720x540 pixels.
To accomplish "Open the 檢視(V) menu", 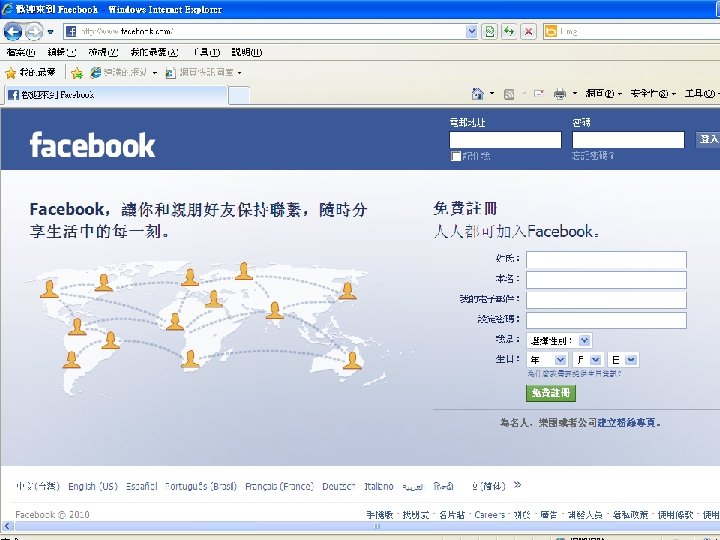I will point(103,52).
